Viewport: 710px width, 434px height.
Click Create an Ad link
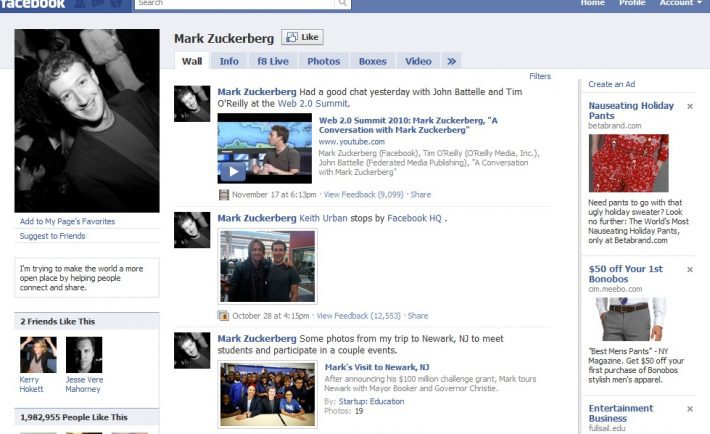[612, 84]
